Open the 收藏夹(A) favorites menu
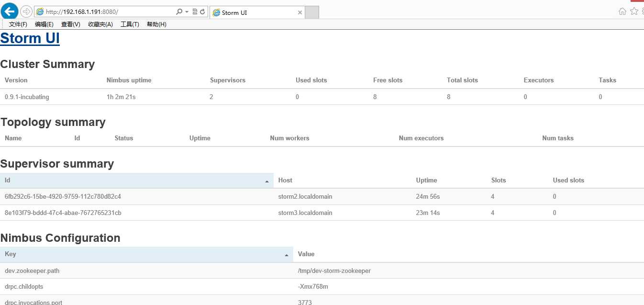 100,24
